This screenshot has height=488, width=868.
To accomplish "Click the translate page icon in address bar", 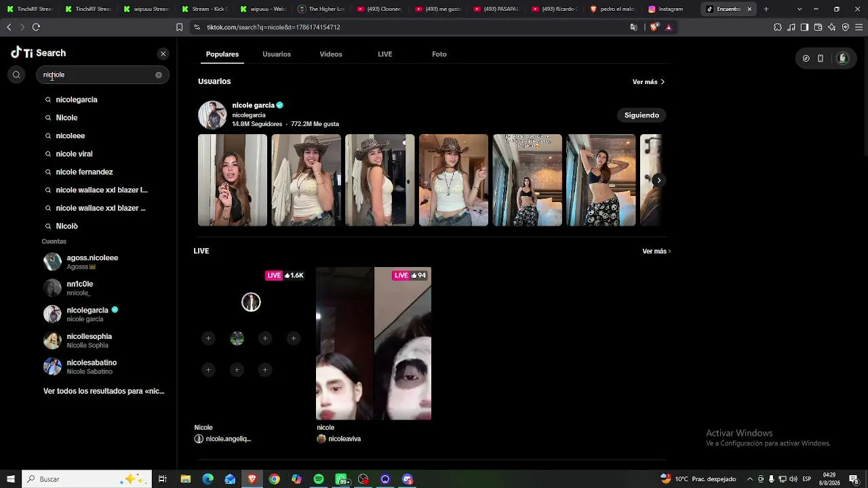I will [634, 27].
